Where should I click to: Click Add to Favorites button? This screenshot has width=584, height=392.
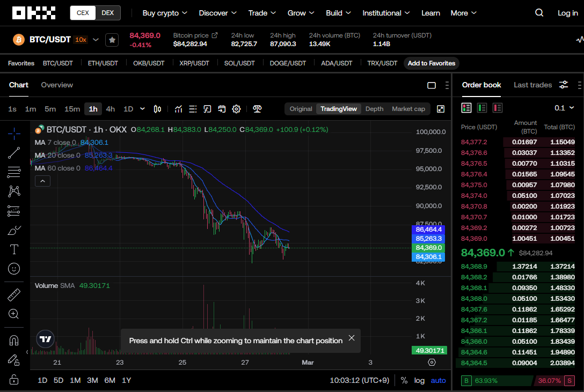click(x=432, y=63)
